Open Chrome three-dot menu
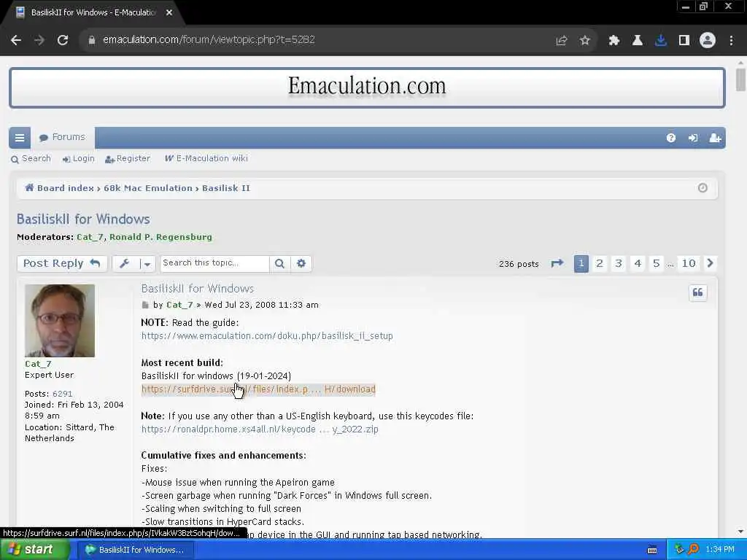747x560 pixels. 731,41
